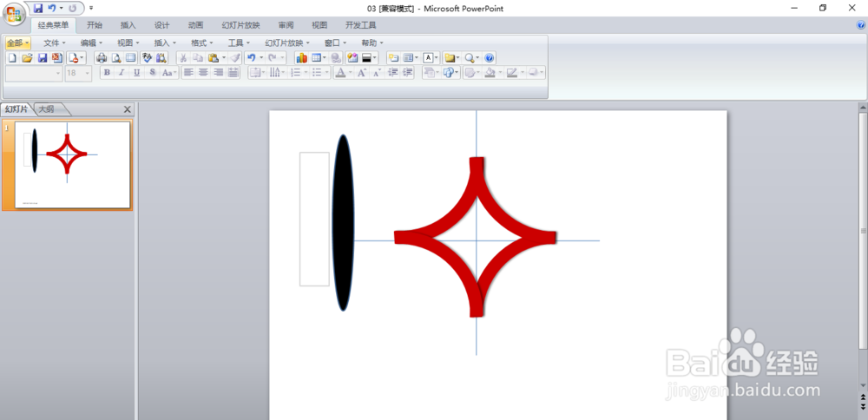Open an existing file via folder icon

[x=27, y=57]
